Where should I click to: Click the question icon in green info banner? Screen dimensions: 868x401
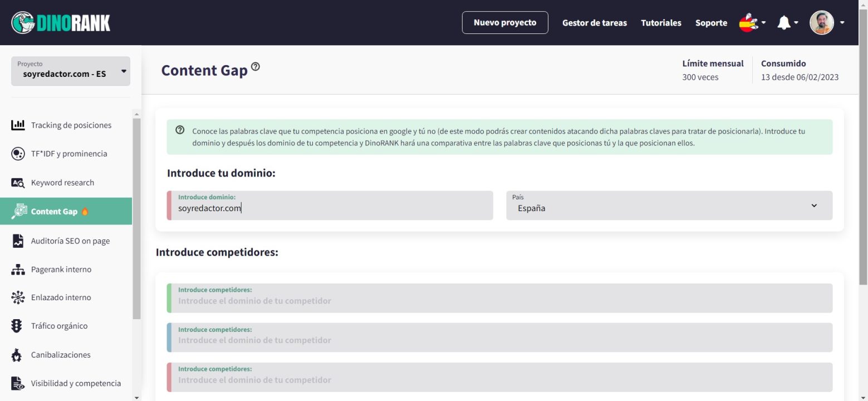tap(180, 130)
